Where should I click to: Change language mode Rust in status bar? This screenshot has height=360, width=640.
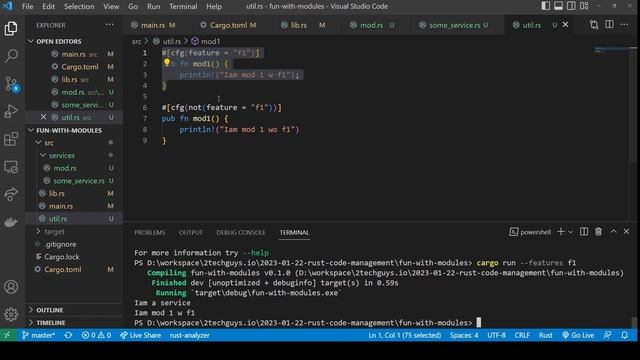click(x=545, y=335)
